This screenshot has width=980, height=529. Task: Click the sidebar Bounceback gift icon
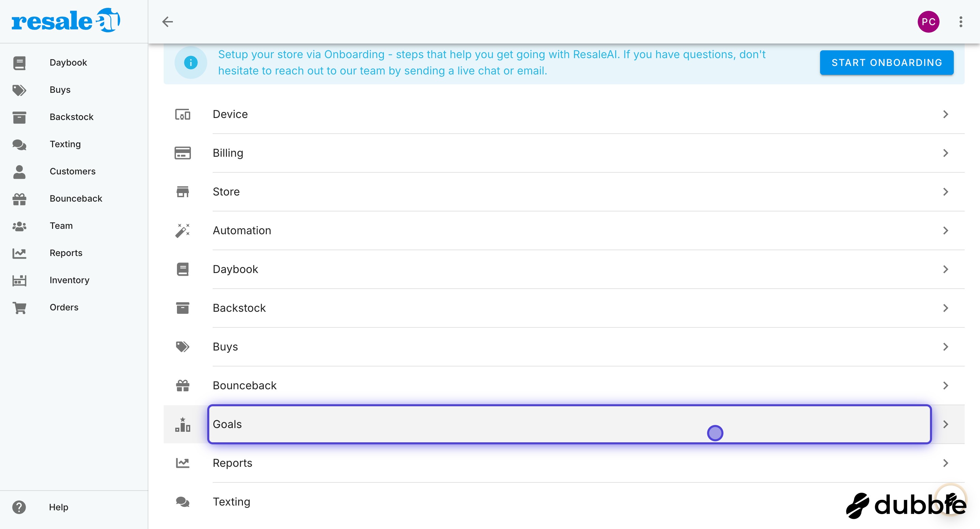click(x=19, y=199)
